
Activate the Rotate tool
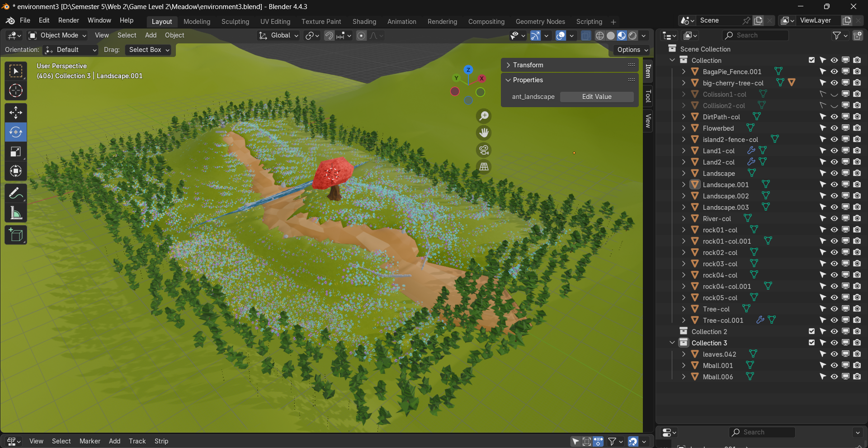16,132
